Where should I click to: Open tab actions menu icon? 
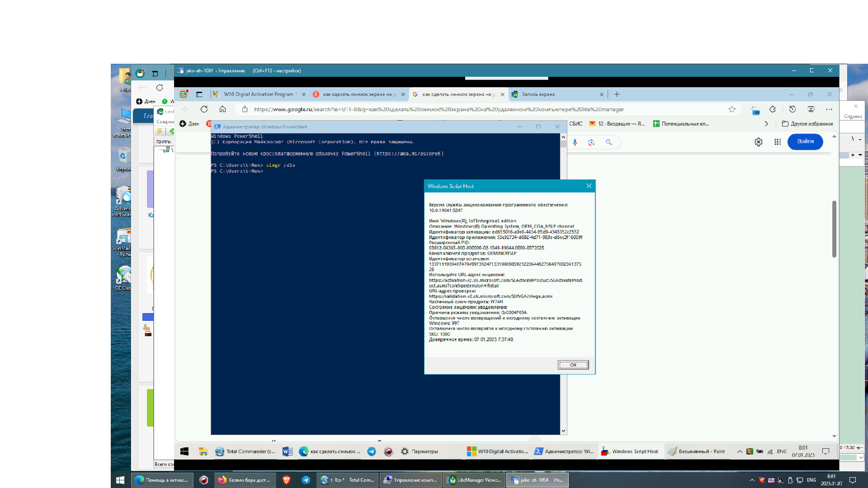click(199, 94)
